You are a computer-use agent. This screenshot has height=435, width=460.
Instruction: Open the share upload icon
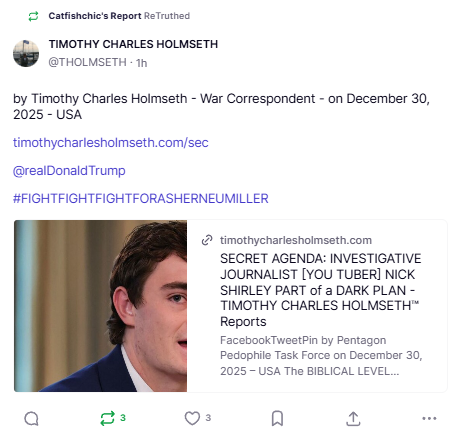pyautogui.click(x=353, y=419)
